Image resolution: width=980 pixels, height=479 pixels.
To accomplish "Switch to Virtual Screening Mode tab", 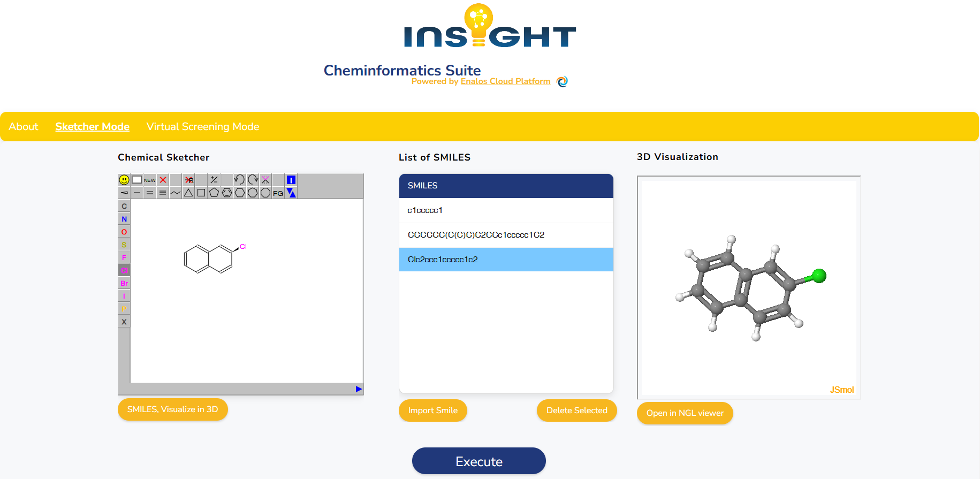I will (x=203, y=127).
